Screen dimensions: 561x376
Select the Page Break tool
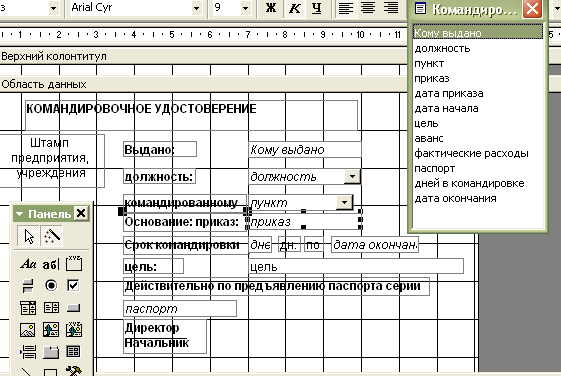pos(28,352)
